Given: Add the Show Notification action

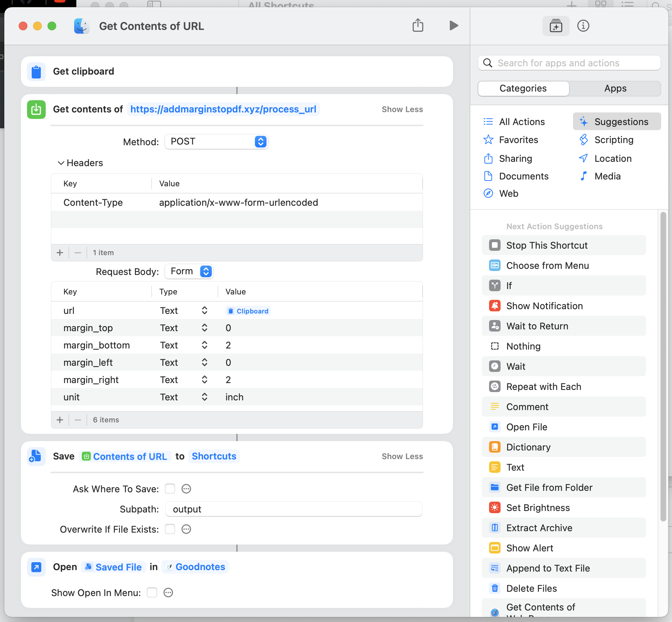Looking at the screenshot, I should (x=564, y=306).
